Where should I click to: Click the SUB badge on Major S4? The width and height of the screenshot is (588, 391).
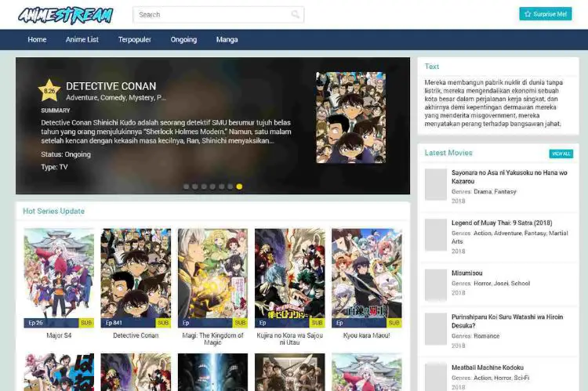pyautogui.click(x=86, y=323)
